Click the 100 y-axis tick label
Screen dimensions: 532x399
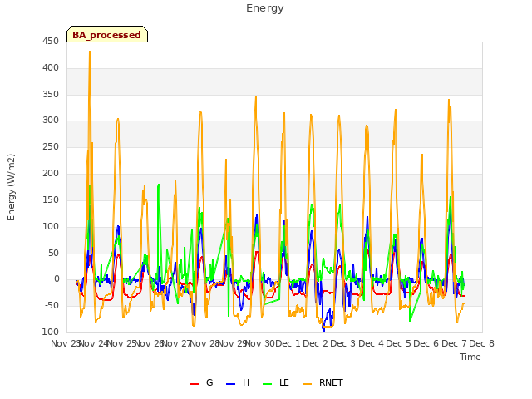point(51,226)
